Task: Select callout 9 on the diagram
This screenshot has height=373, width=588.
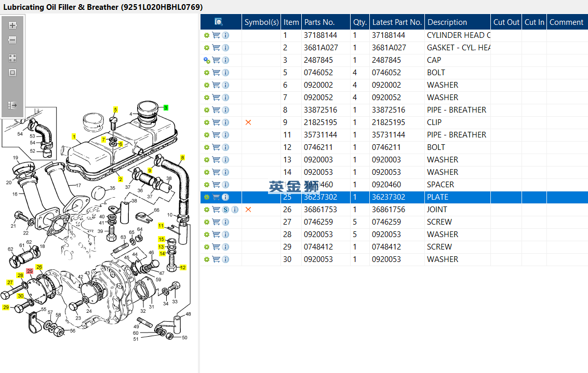Action: point(150,171)
